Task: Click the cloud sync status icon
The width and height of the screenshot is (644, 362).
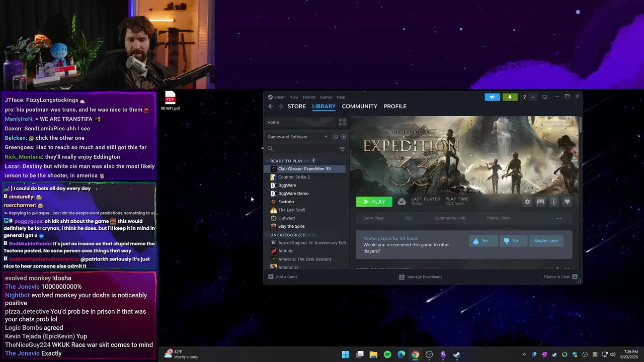Action: (x=401, y=202)
